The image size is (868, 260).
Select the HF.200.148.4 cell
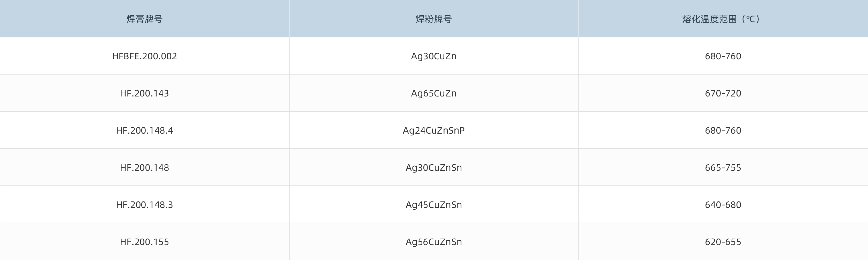point(144,131)
